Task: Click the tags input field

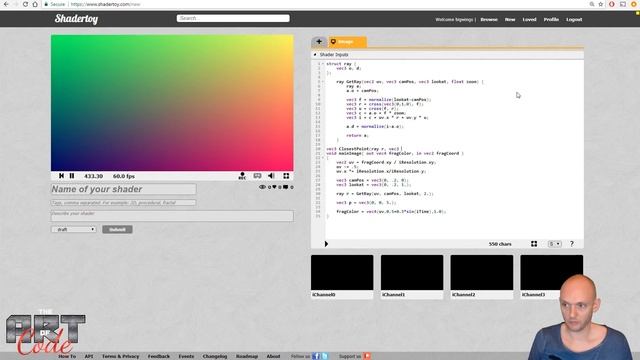Action: click(123, 202)
